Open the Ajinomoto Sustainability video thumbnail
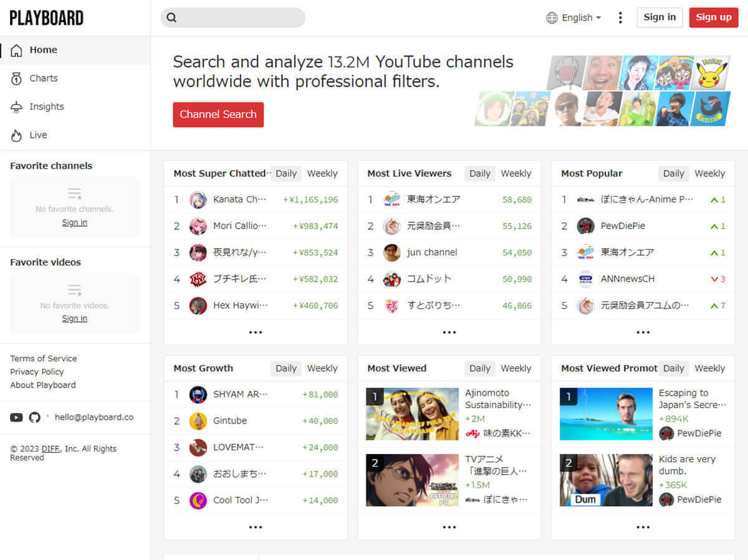 tap(412, 414)
